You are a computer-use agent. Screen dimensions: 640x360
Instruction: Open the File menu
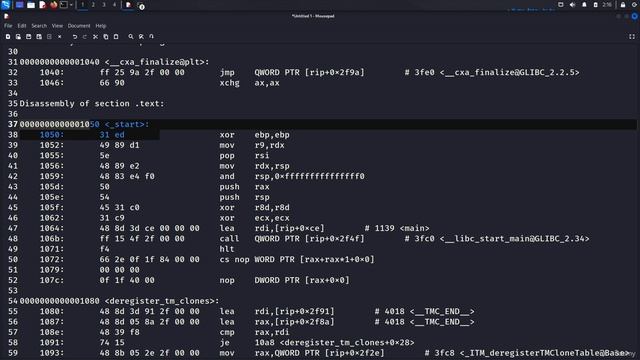pos(8,26)
